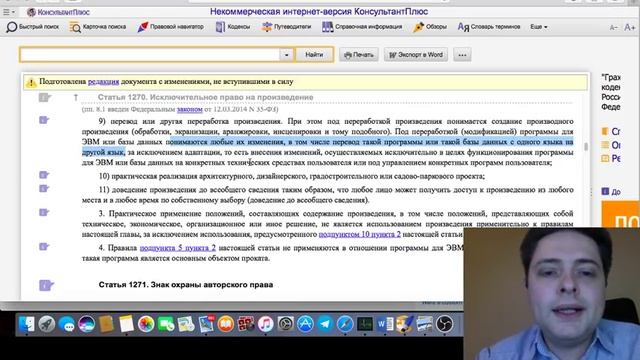Screen dimensions: 640x360
Task: Open Messages bubble icon in the Dock
Action: point(66,324)
